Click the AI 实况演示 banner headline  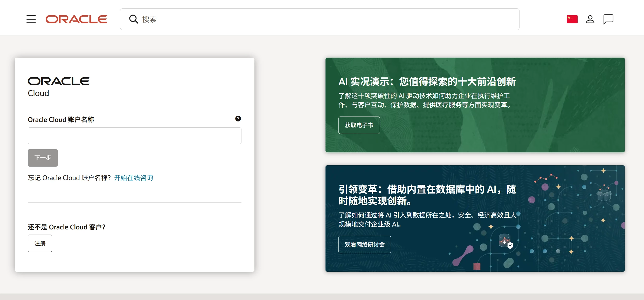[x=427, y=81]
